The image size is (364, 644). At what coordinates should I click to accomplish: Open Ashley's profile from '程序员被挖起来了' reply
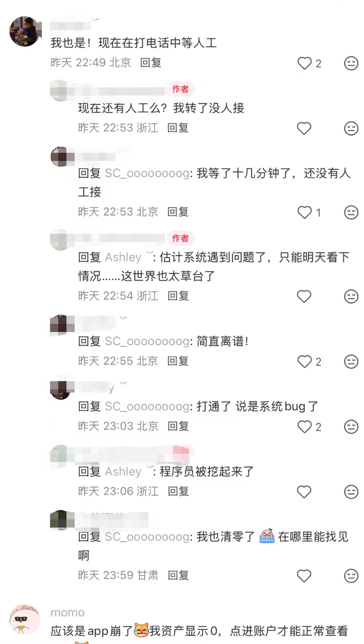pos(123,472)
